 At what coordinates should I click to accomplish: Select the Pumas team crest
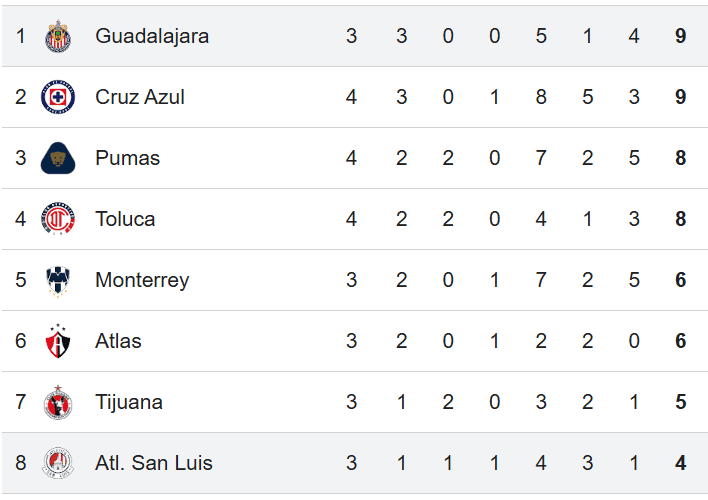[x=58, y=158]
